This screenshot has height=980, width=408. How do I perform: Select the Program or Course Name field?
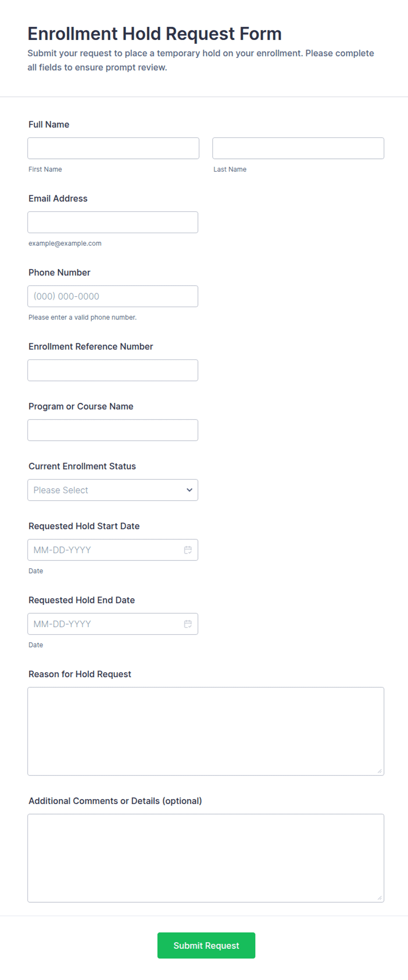[x=113, y=430]
